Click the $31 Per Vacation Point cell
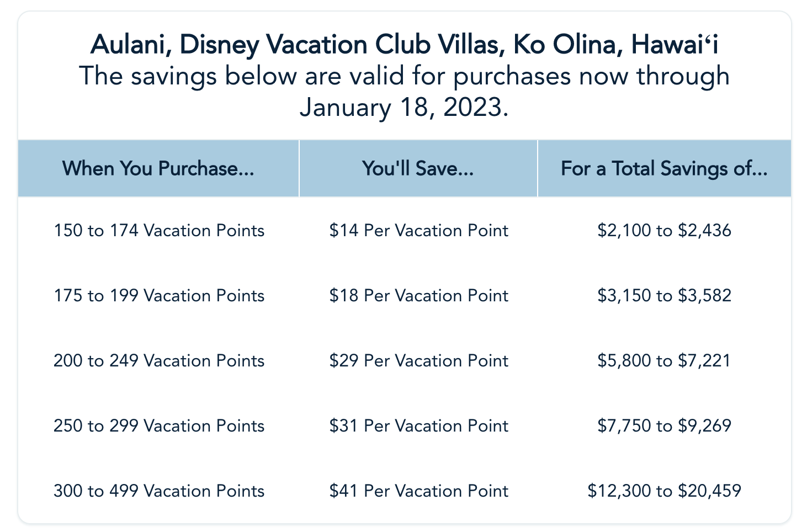Image resolution: width=807 pixels, height=532 pixels. (x=418, y=425)
